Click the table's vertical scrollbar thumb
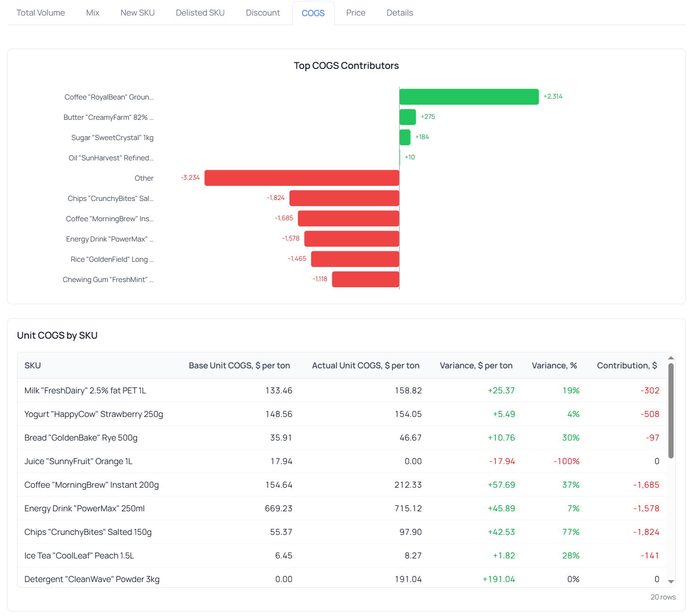The width and height of the screenshot is (692, 616). 671,410
